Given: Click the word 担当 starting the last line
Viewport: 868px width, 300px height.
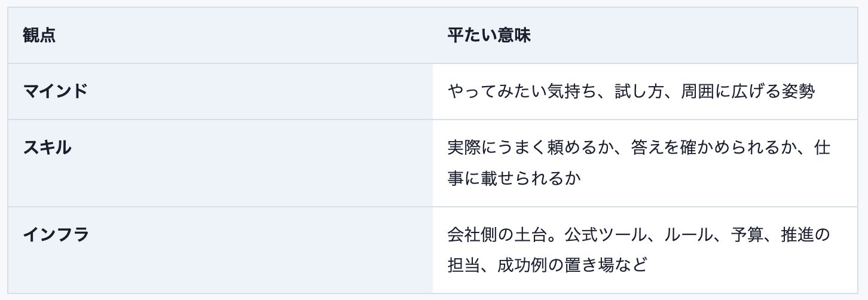Looking at the screenshot, I should click(464, 265).
